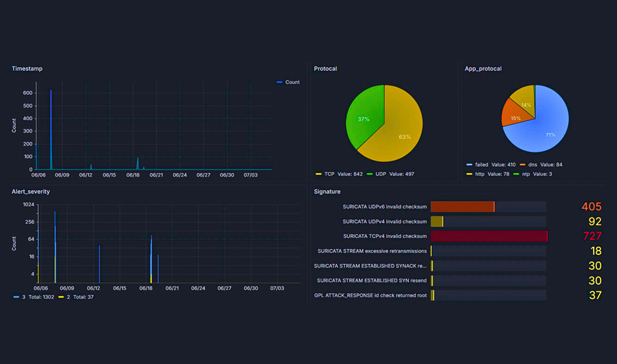The height and width of the screenshot is (364, 617).
Task: Open the Protocal panel title menu
Action: (x=326, y=69)
